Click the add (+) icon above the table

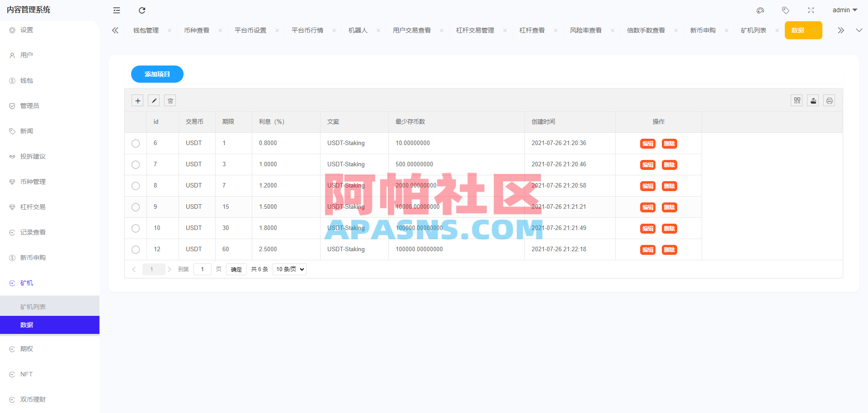click(x=137, y=100)
